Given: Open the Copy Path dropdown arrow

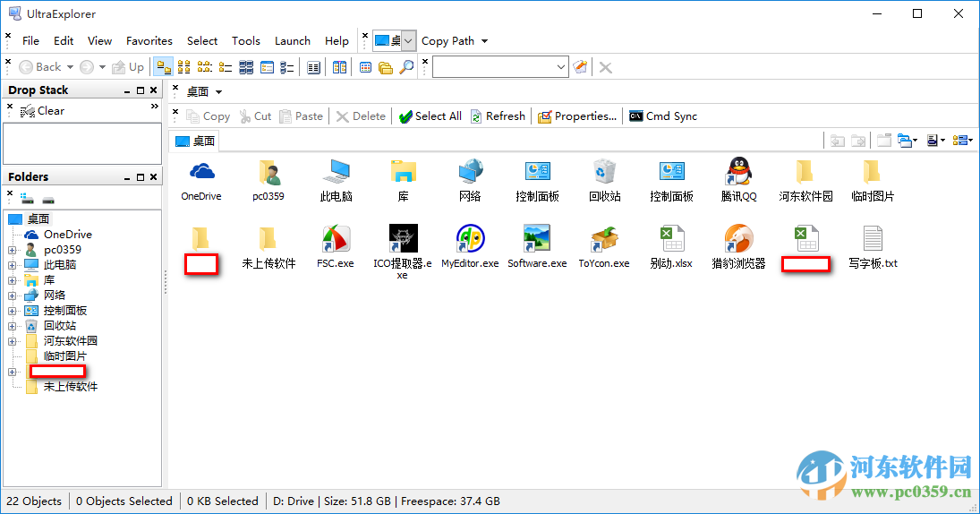Looking at the screenshot, I should (484, 41).
